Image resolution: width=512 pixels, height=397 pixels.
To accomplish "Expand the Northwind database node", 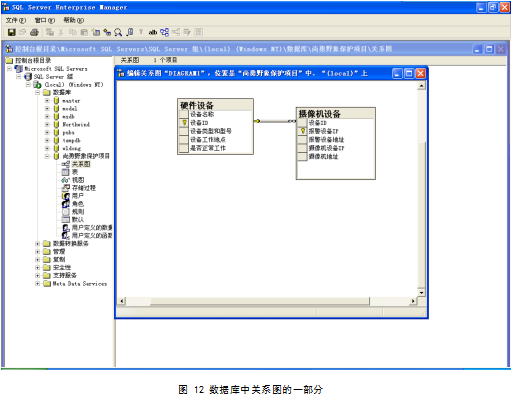I will click(47, 125).
